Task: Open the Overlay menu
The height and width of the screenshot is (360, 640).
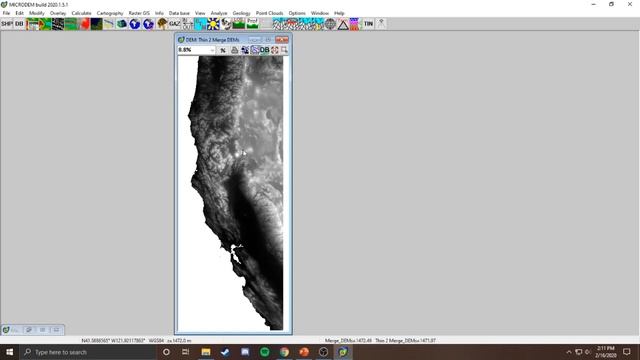Action: point(58,13)
